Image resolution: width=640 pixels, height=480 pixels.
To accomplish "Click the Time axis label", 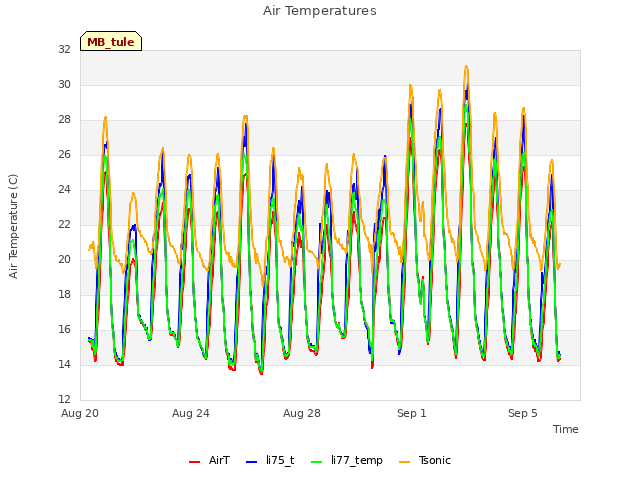I will [566, 429].
